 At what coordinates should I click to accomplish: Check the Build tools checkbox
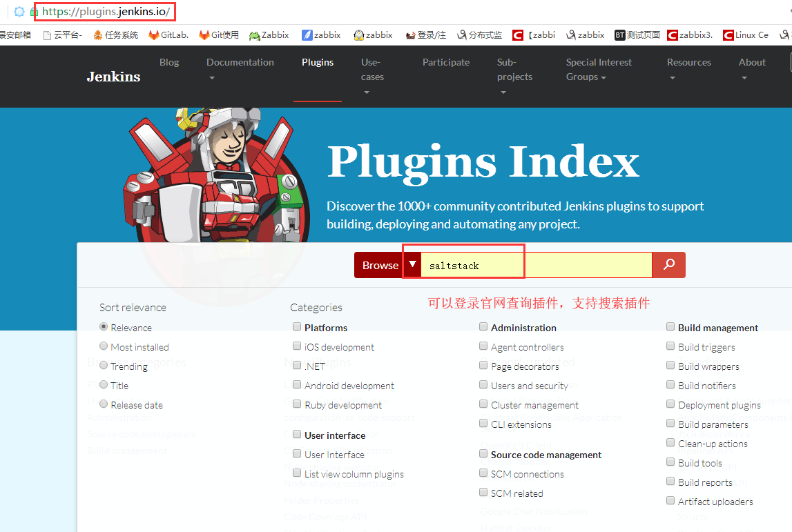click(670, 462)
